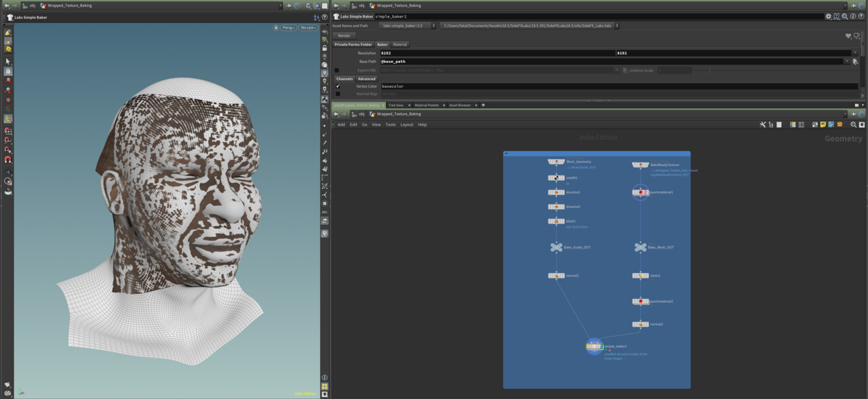
Task: Click the Base Path file chooser icon
Action: [x=855, y=62]
